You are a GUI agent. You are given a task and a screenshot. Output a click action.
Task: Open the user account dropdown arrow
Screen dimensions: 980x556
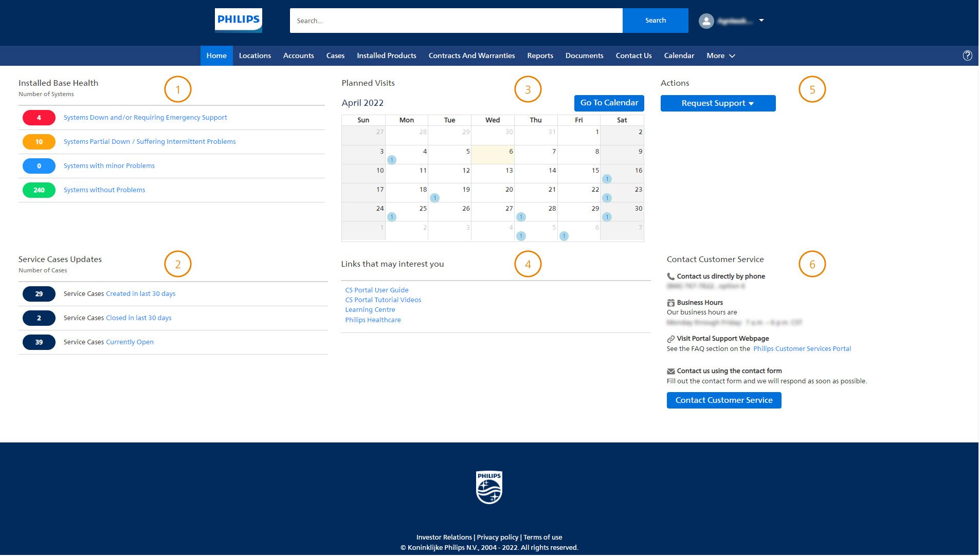point(761,21)
